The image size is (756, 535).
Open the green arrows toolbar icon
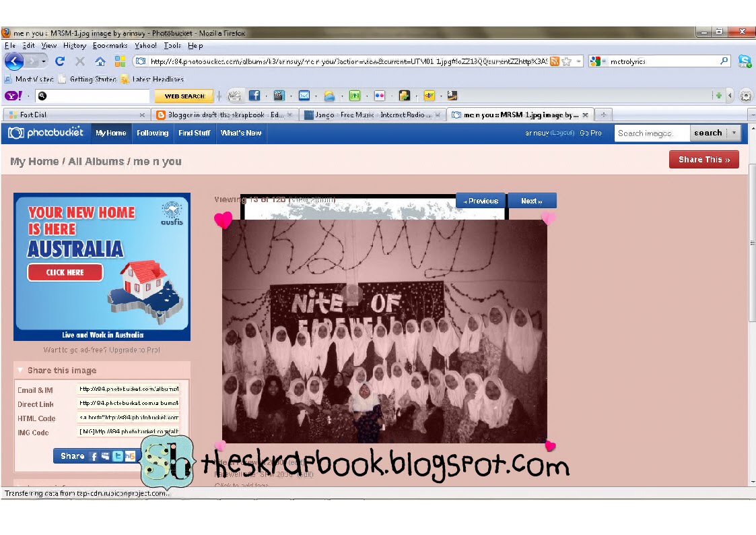354,96
